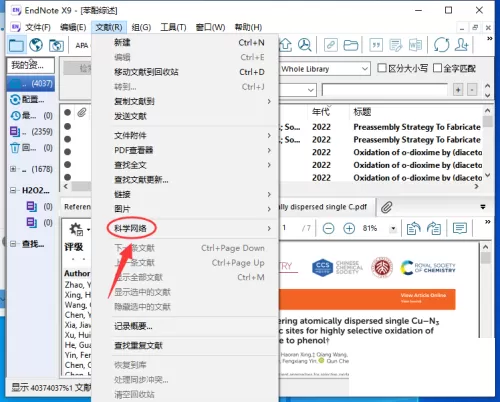Image resolution: width=500 pixels, height=402 pixels.
Task: Open the 科学网络 submenu
Action: pyautogui.click(x=185, y=228)
